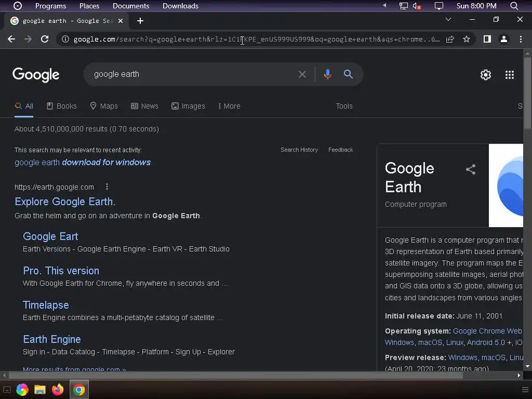This screenshot has width=532, height=399.
Task: Open the side panel icon
Action: point(487,39)
